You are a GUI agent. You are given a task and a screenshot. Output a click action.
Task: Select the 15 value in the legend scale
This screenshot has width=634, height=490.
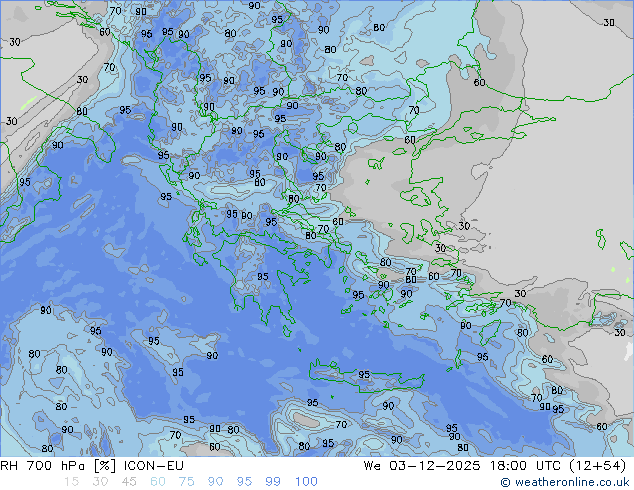[71, 482]
